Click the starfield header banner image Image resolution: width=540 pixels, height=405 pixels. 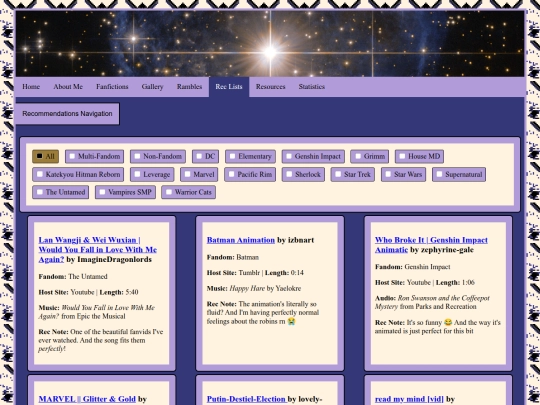click(270, 43)
